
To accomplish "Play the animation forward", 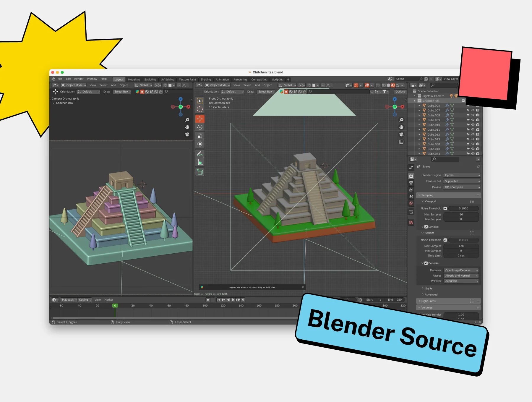I will tap(233, 300).
